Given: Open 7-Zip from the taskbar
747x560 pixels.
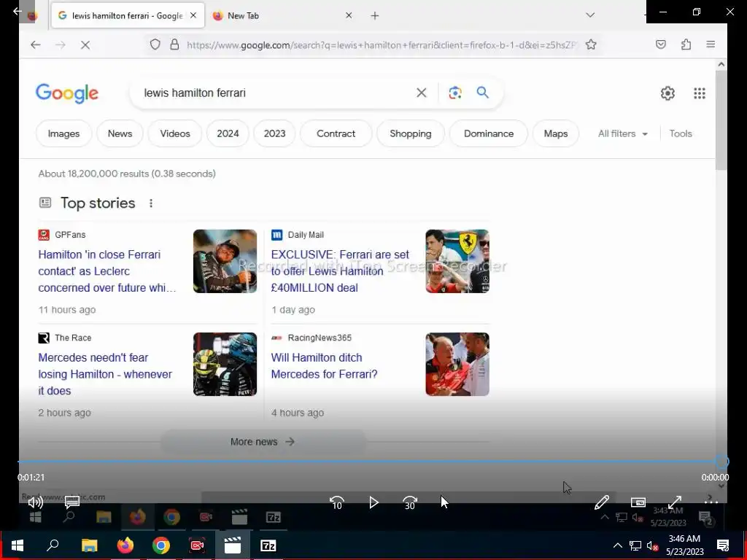Looking at the screenshot, I should pyautogui.click(x=268, y=545).
